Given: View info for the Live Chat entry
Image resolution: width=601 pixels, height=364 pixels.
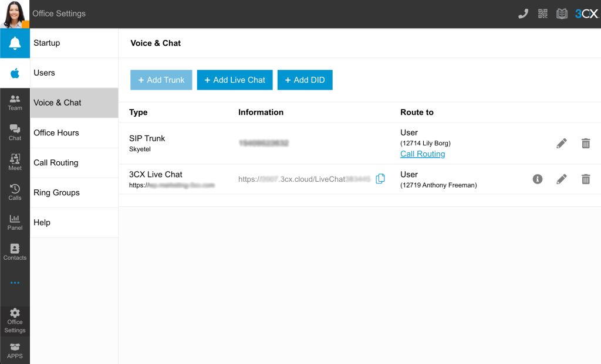Looking at the screenshot, I should (537, 179).
